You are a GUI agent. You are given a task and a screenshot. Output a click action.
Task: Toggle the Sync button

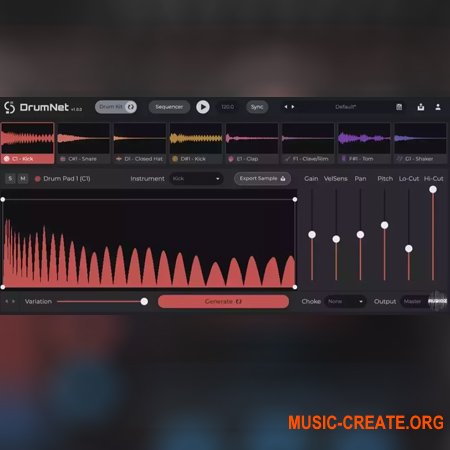pos(257,107)
